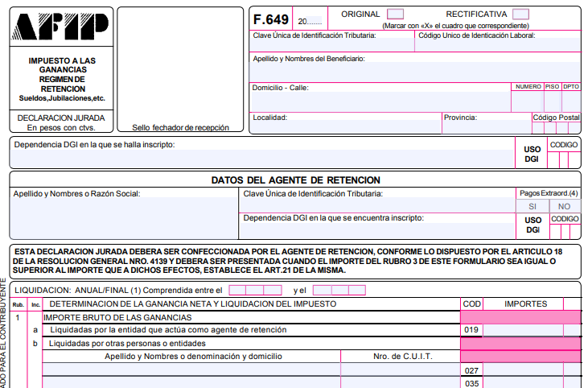Click the PISO address field
Screen dimensions: 588x388
pyautogui.click(x=553, y=101)
